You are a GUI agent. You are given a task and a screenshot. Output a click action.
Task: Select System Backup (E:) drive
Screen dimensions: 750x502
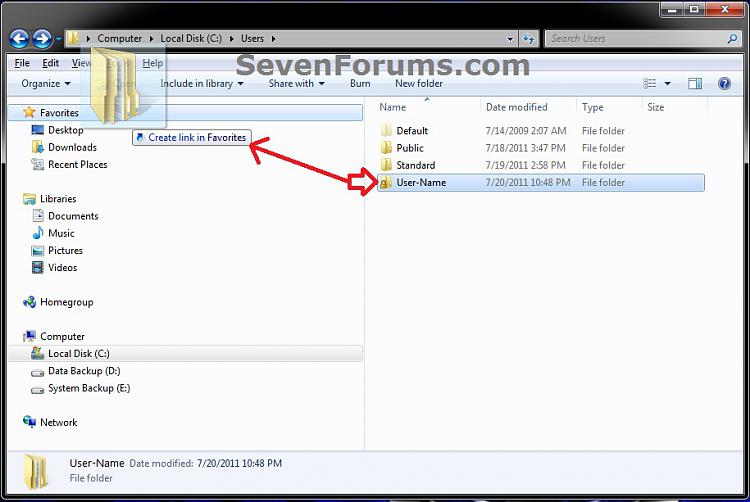89,388
